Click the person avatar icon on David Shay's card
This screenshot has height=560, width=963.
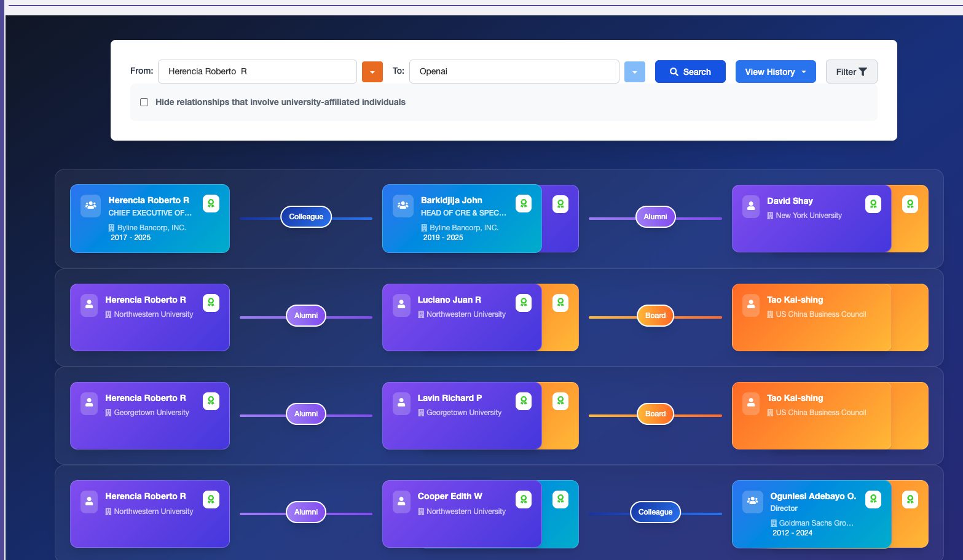(751, 206)
